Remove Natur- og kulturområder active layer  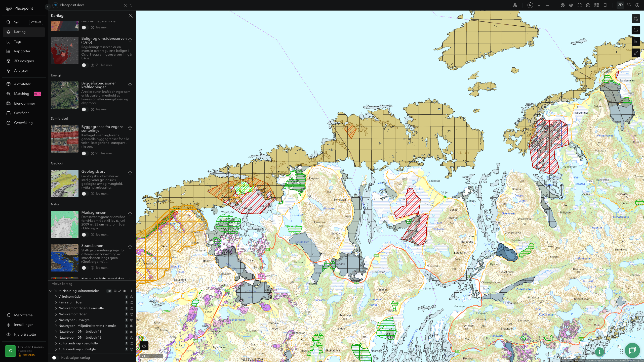pyautogui.click(x=56, y=291)
